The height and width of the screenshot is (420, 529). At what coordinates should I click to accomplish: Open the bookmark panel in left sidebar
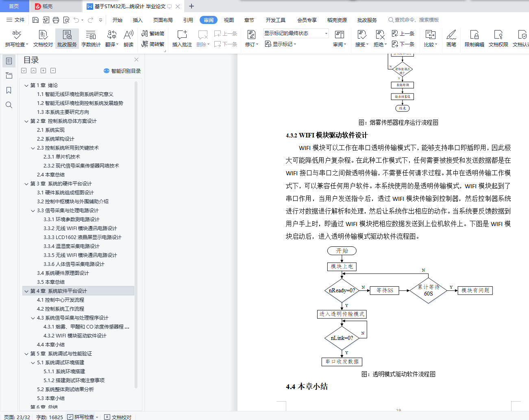point(9,90)
